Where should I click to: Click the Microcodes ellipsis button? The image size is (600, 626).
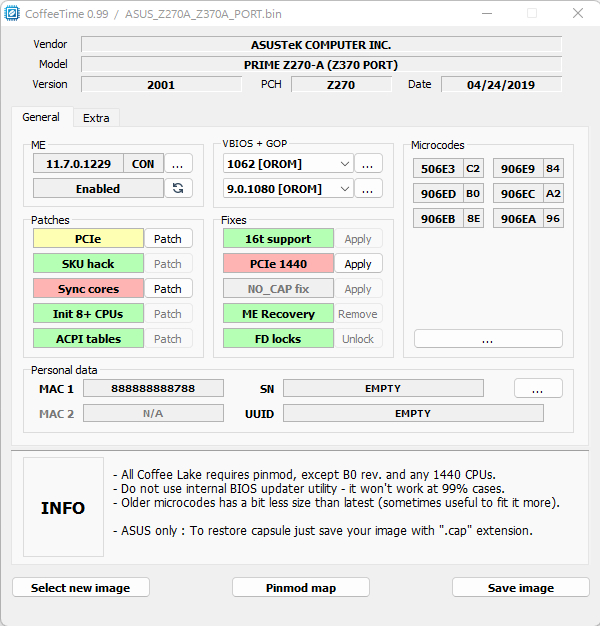pyautogui.click(x=488, y=339)
